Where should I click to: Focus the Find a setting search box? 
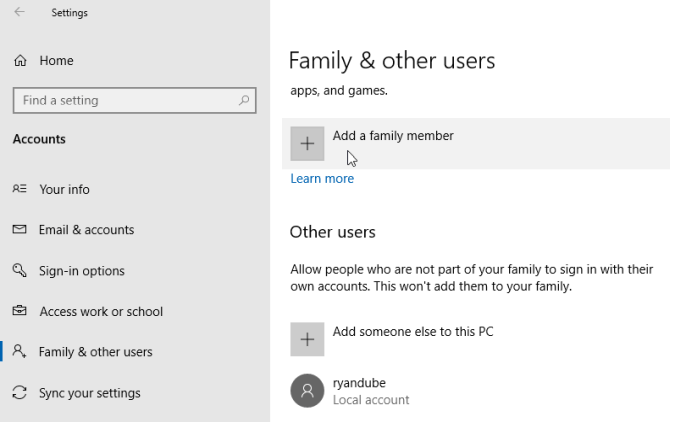125,101
